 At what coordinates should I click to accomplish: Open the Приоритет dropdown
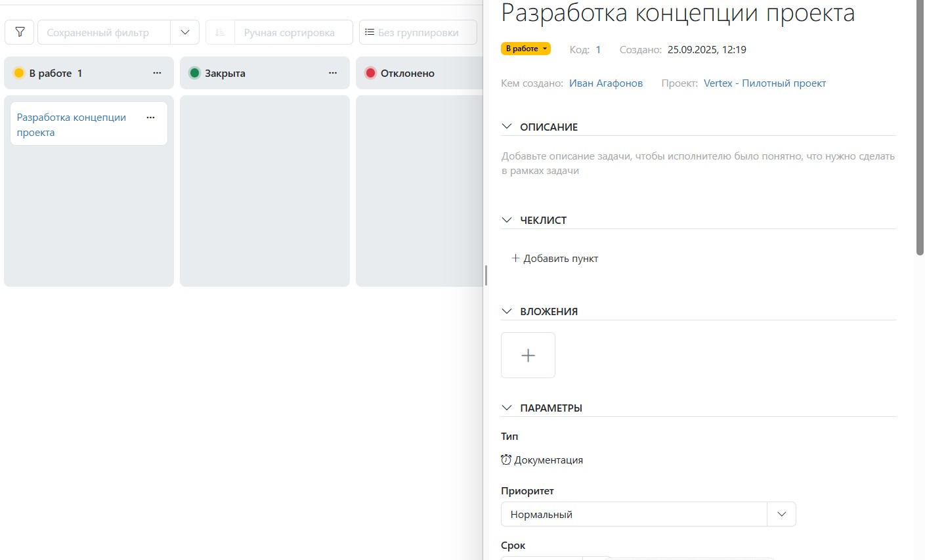click(x=781, y=514)
